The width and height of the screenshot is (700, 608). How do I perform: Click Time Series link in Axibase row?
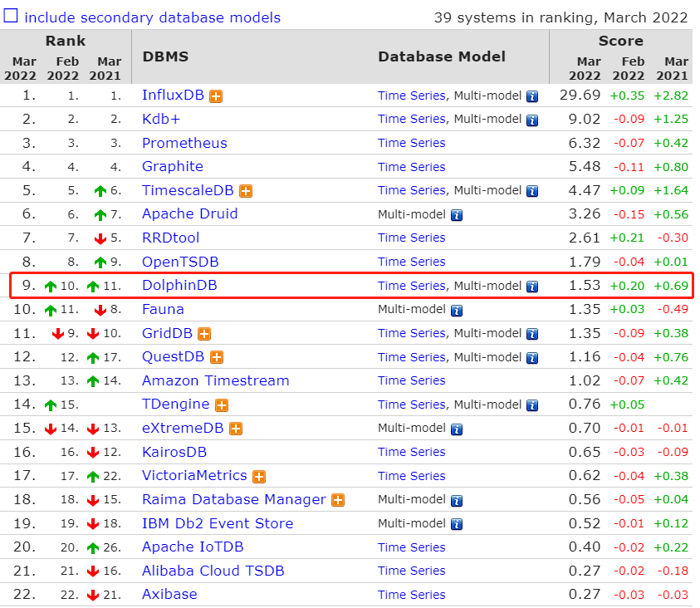[412, 594]
